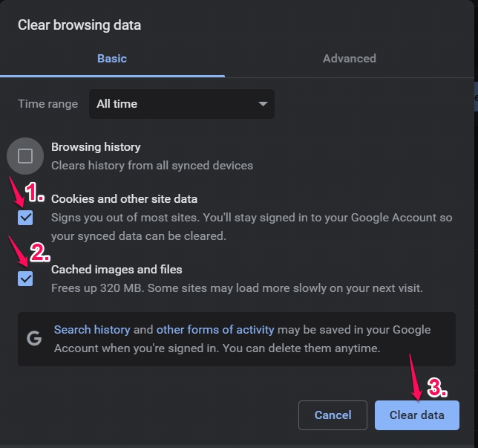Open the Search history link

(92, 329)
